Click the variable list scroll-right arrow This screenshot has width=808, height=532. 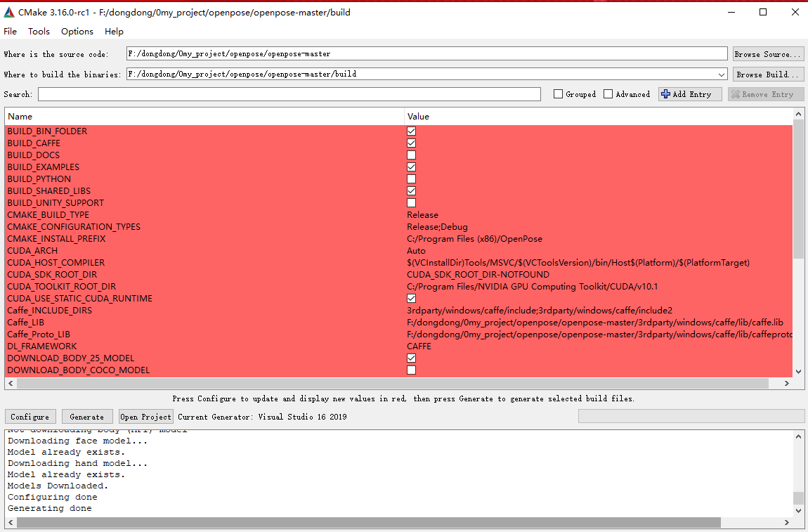(787, 383)
